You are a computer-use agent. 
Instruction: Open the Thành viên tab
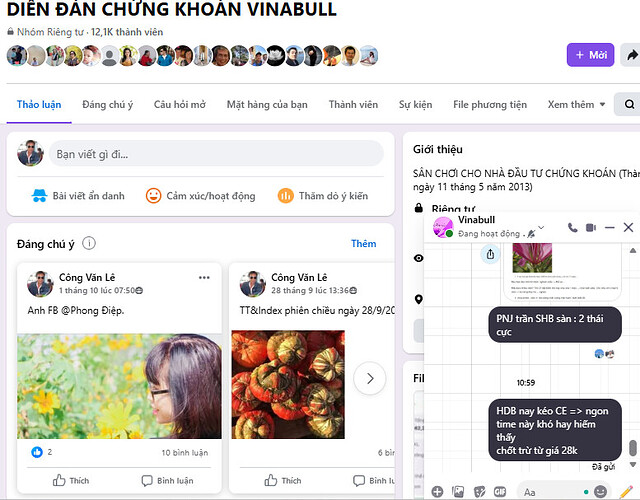pos(353,105)
